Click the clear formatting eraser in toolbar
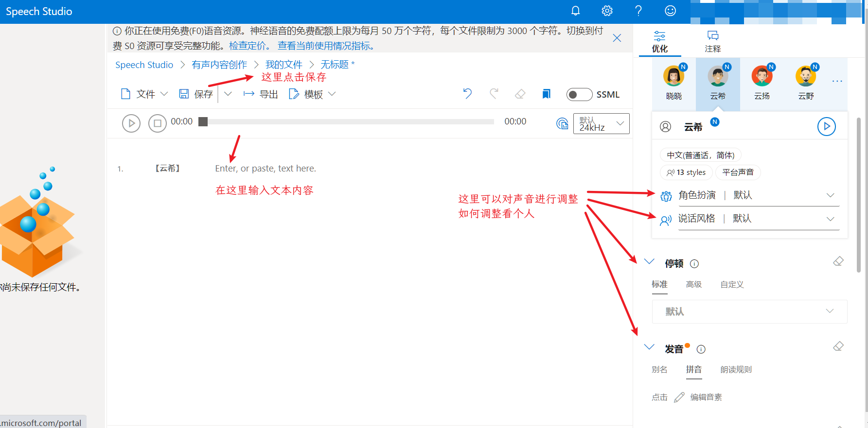This screenshot has width=868, height=428. point(520,94)
